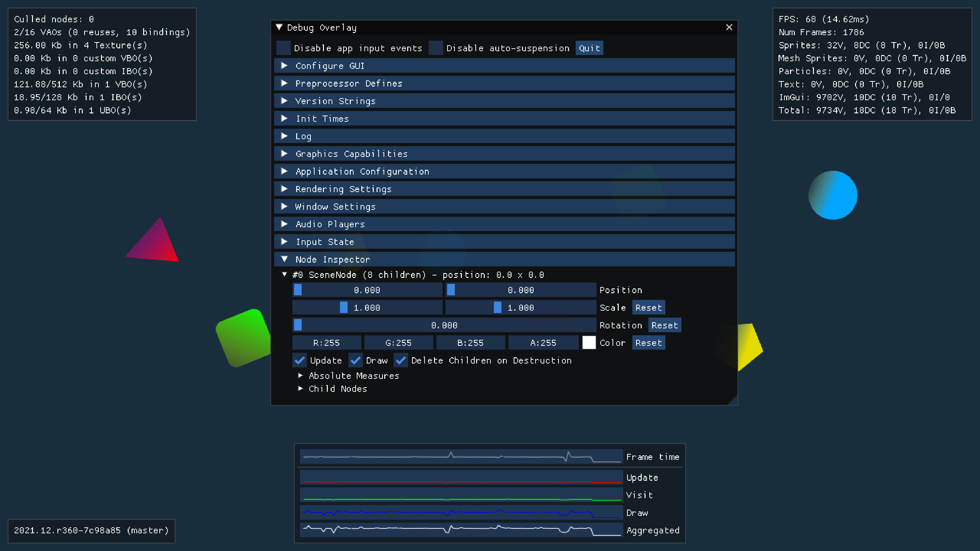Uncheck the Draw checkbox
Screen dimensions: 980x551
(x=356, y=360)
